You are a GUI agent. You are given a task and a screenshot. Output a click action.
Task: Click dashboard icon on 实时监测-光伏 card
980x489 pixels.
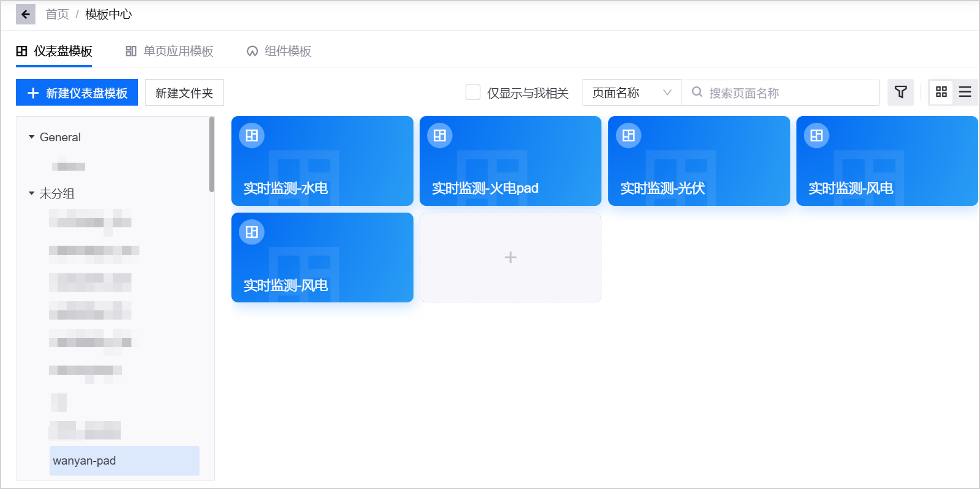coord(629,136)
